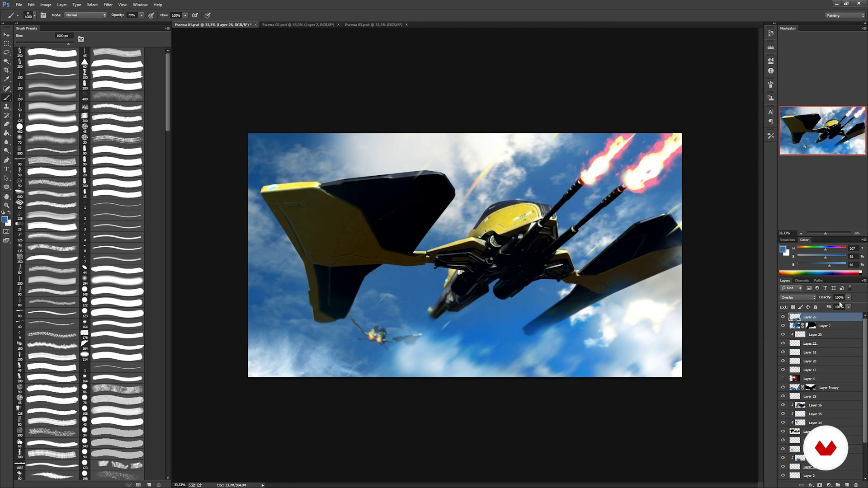Enable airbrush-style build-up icon

195,15
